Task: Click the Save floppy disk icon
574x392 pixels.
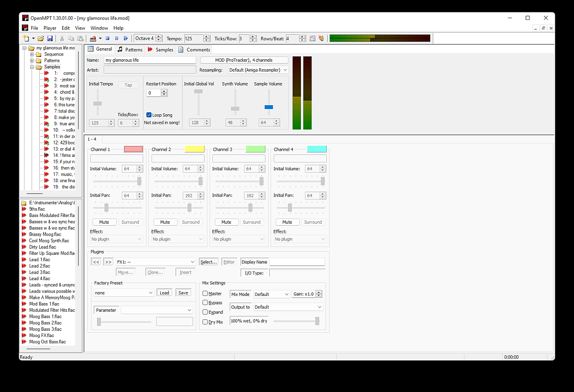Action: (50, 38)
